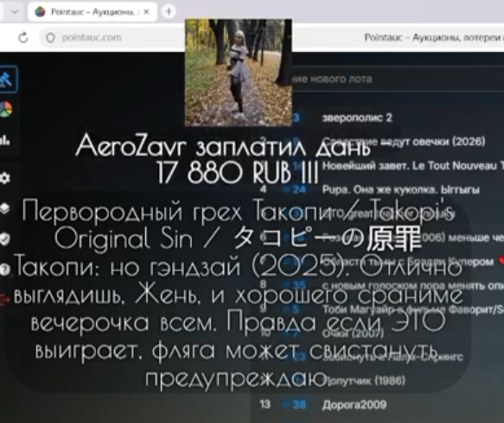Click the donation alert photo thumbnail
The image size is (504, 423).
[239, 73]
